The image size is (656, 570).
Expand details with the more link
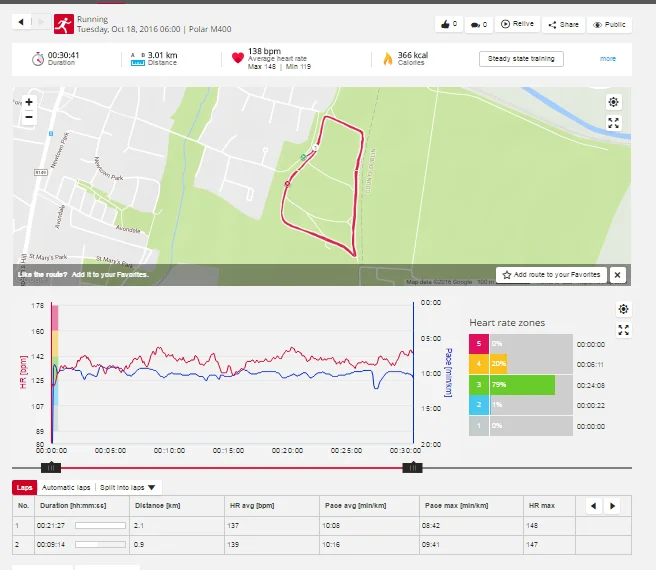tap(608, 59)
